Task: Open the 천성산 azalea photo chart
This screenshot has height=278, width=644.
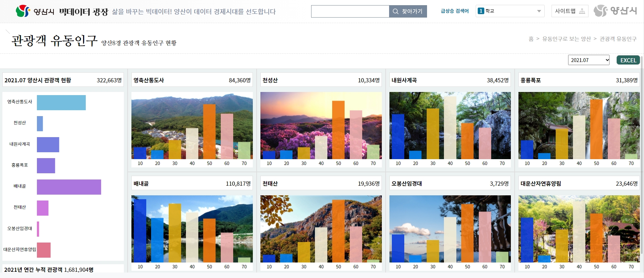Action: [321, 125]
